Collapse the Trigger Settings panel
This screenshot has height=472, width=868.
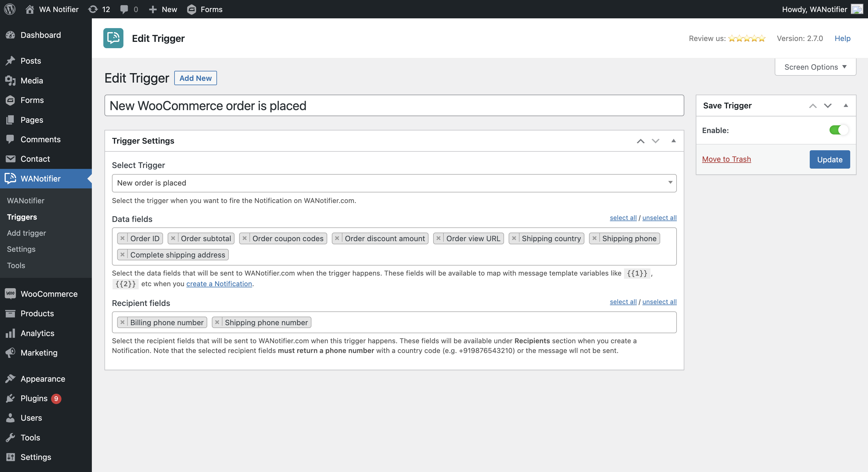(674, 141)
